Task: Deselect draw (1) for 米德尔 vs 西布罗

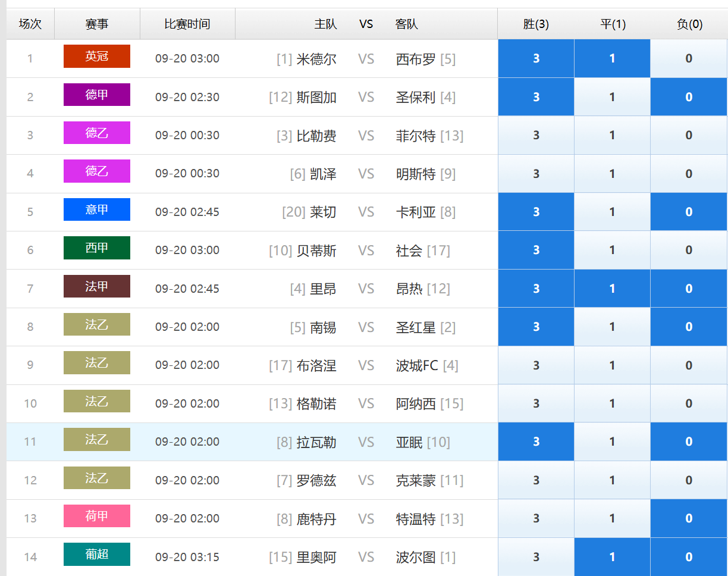Action: (612, 58)
